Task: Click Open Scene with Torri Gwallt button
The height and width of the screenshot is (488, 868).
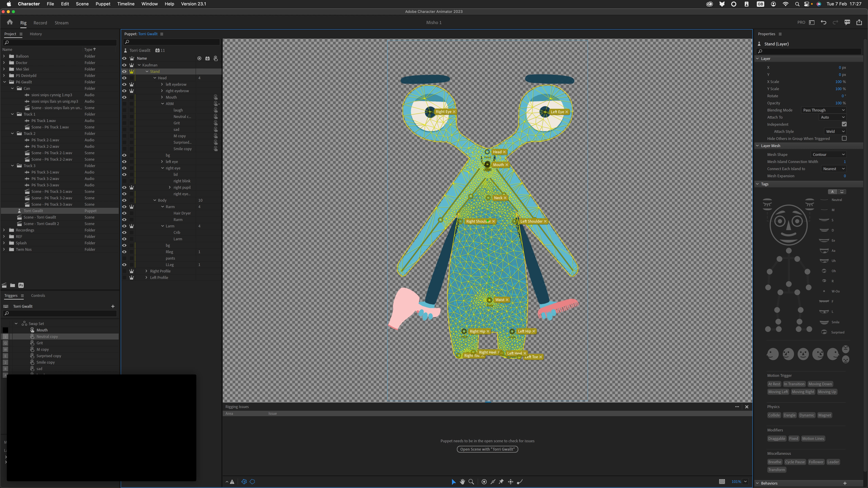Action: (487, 449)
